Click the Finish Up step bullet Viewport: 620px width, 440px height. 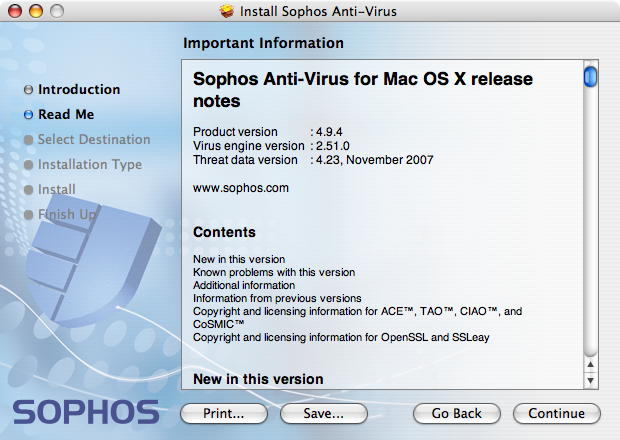point(28,215)
